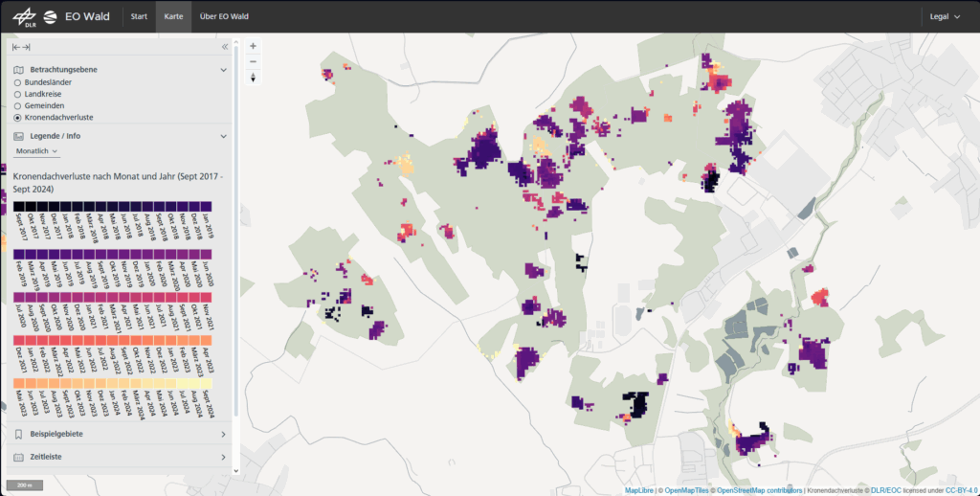980x496 pixels.
Task: Open the Monatlich dropdown
Action: tap(36, 151)
